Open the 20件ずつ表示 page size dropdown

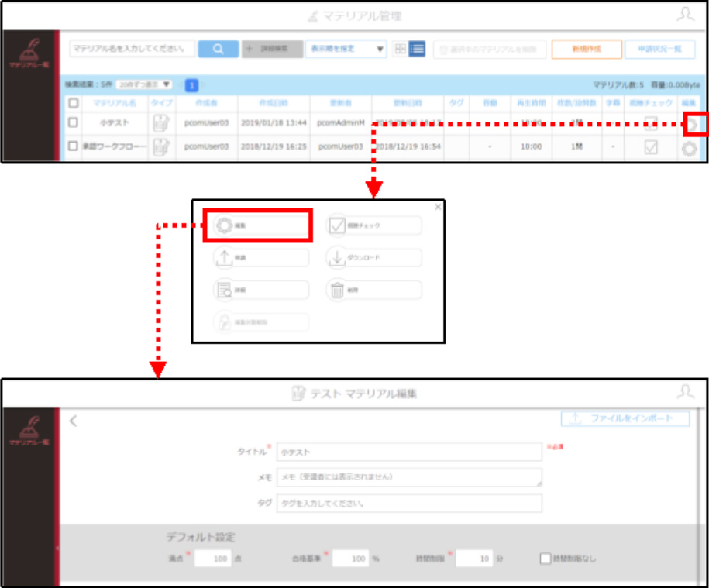(x=144, y=84)
